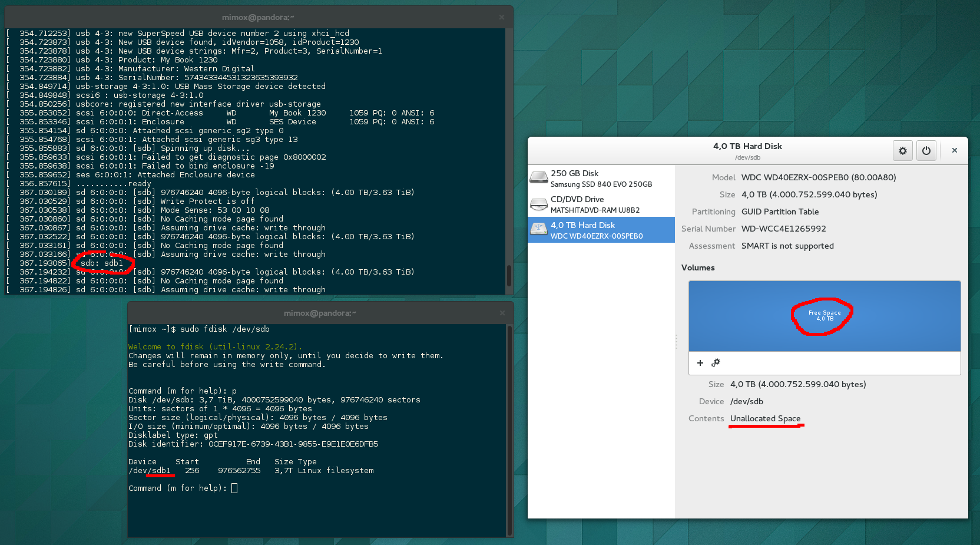This screenshot has width=980, height=545.
Task: Close the bottom fdisk terminal window
Action: (x=502, y=313)
